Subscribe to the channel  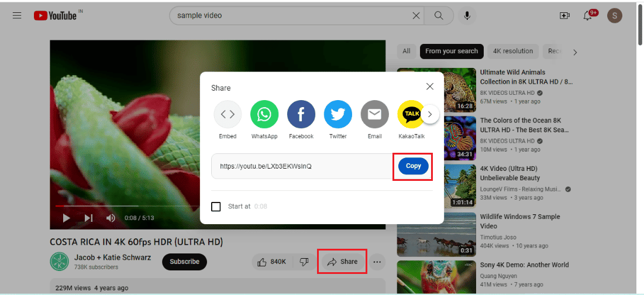pos(184,262)
